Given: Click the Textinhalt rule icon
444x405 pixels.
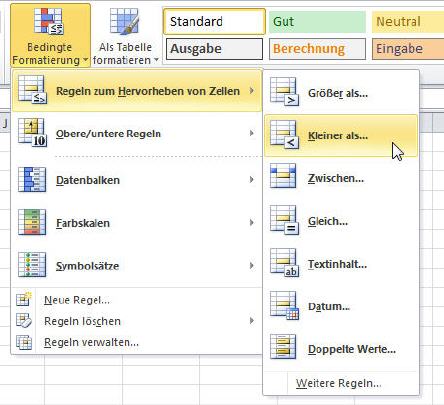Looking at the screenshot, I should coord(284,263).
